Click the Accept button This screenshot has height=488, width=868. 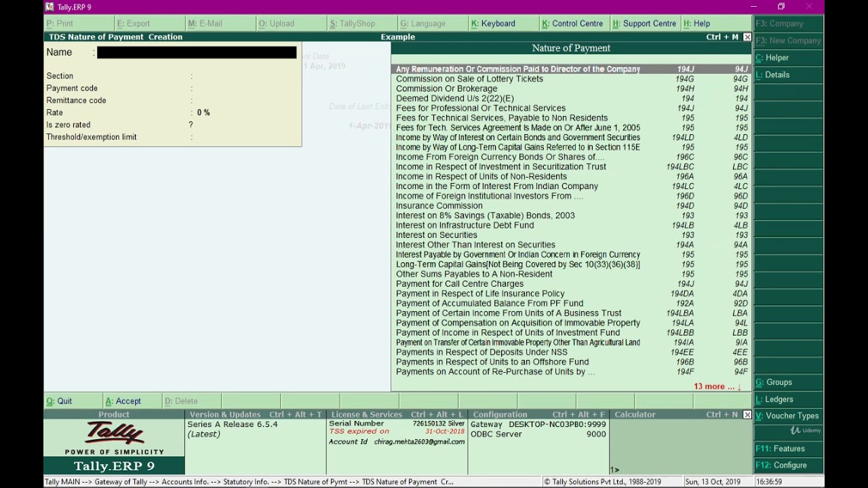pos(123,401)
